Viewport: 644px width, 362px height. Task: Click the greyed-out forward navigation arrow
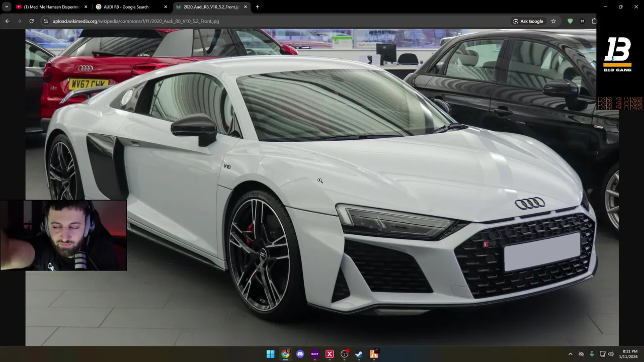point(19,21)
